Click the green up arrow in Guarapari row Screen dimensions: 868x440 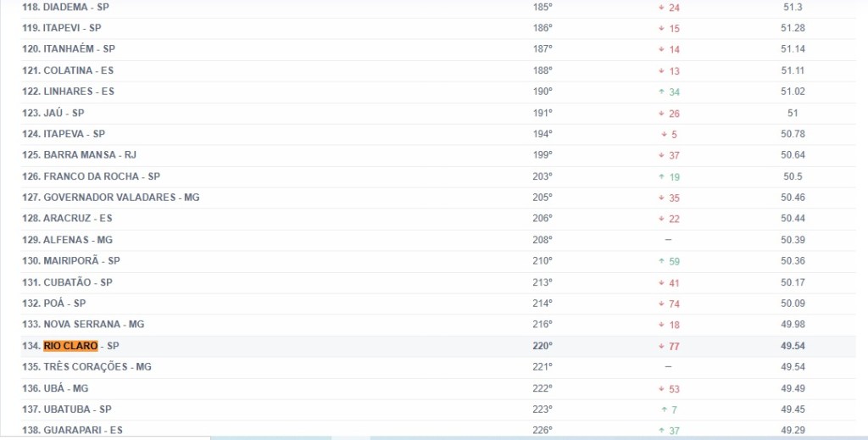[x=661, y=431]
